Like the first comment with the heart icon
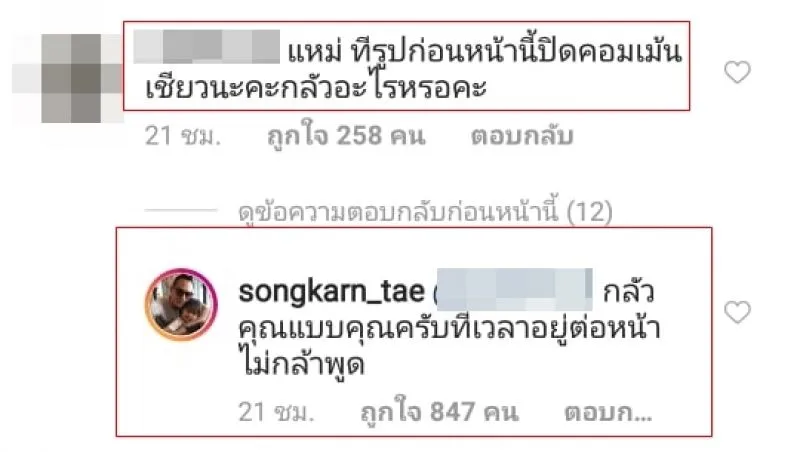Screen dimensions: 800x452 (737, 71)
